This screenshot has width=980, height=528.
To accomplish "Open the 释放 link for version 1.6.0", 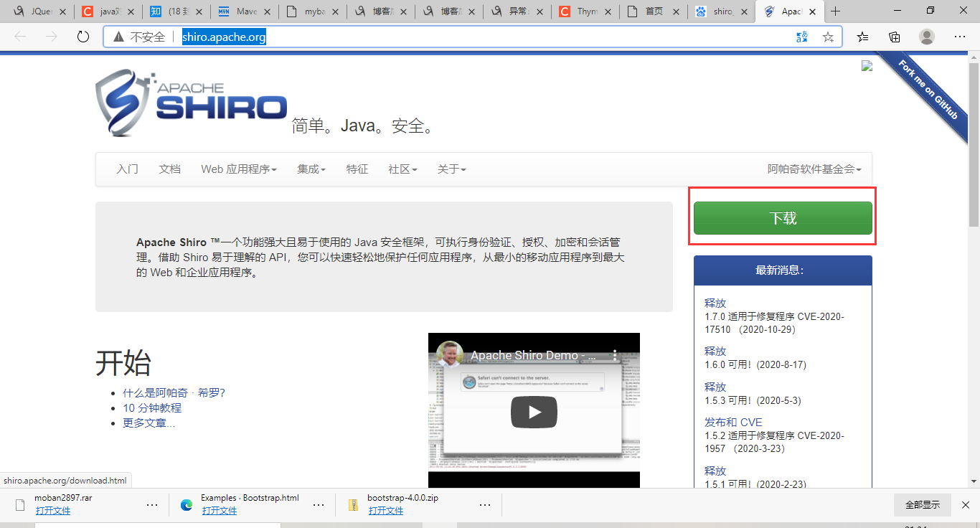I will pyautogui.click(x=715, y=352).
